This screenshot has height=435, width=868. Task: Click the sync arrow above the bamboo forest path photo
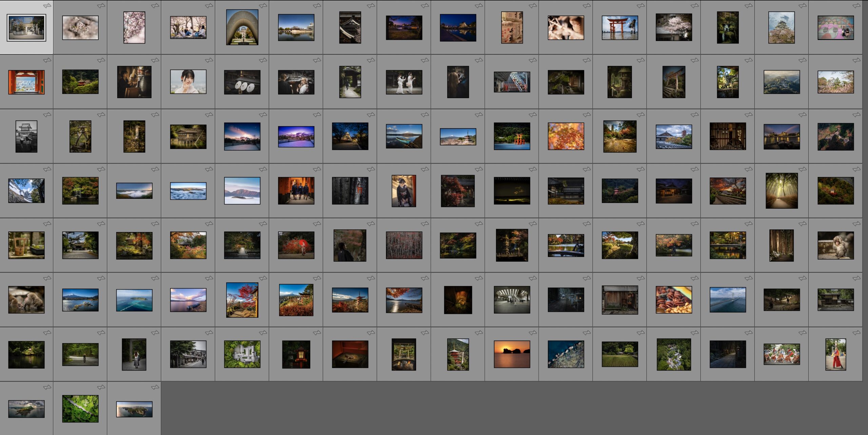(x=802, y=169)
